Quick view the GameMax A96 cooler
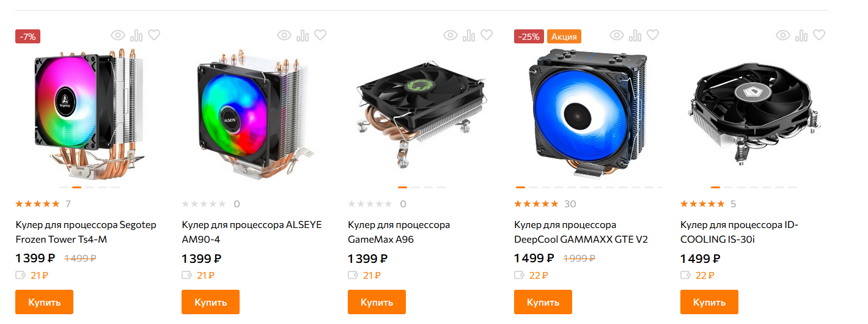Screen dimensions: 868x324 [451, 35]
